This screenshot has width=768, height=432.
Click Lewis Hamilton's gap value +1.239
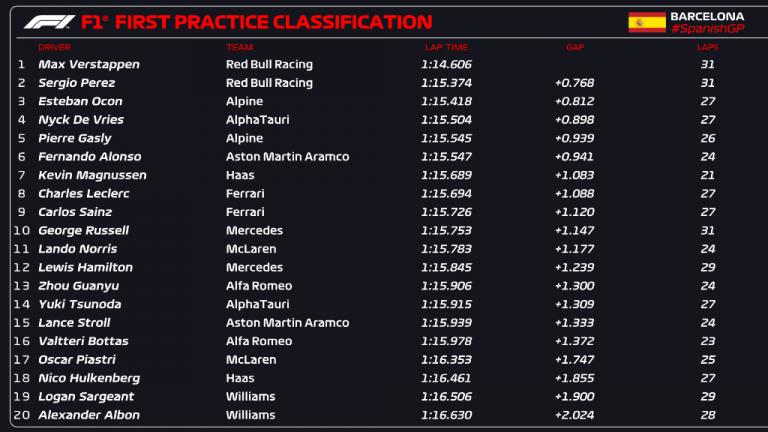574,268
